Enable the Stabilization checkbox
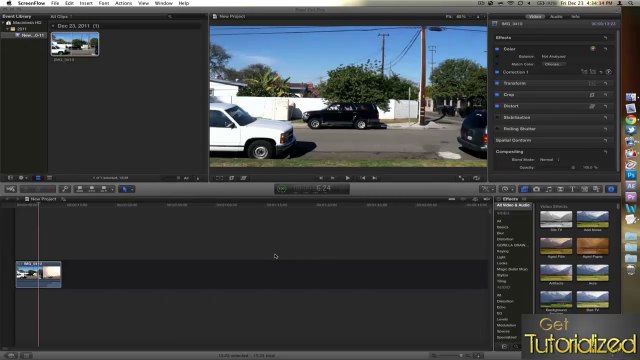The height and width of the screenshot is (360, 640). click(x=497, y=118)
